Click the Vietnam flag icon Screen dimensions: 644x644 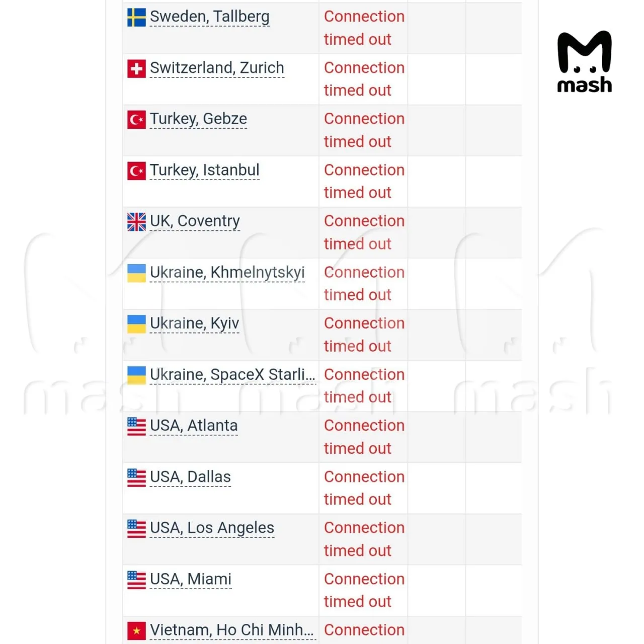[x=136, y=630]
